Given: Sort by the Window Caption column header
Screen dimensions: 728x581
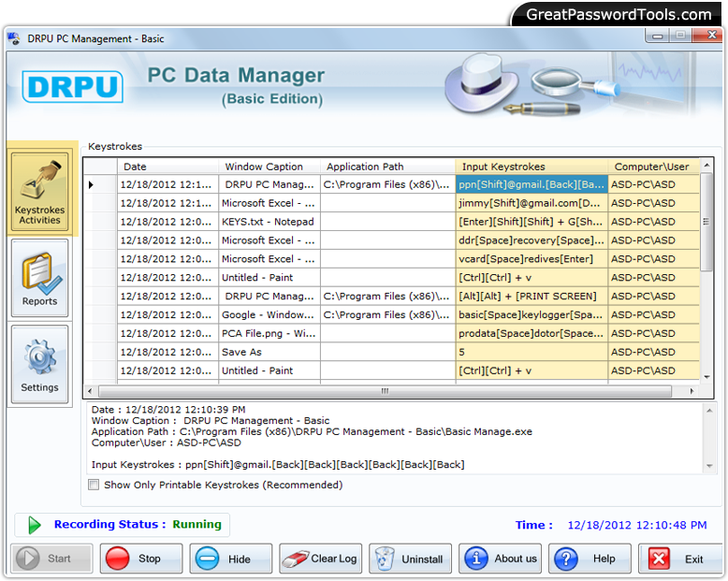Looking at the screenshot, I should [269, 167].
